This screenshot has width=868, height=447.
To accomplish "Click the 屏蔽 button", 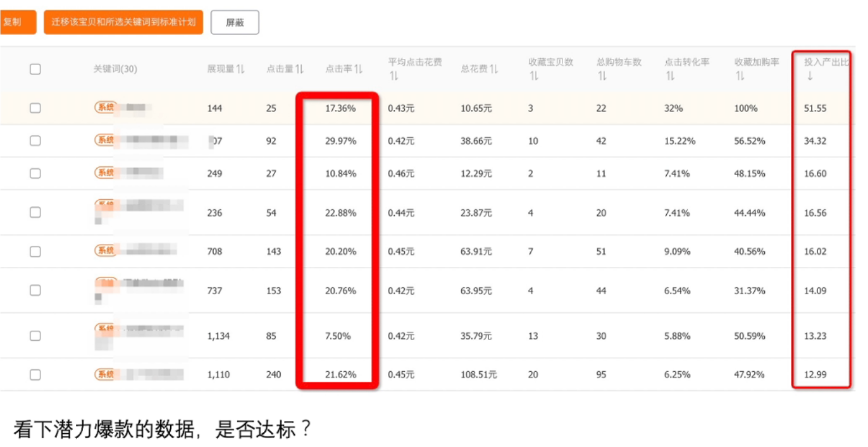I will (235, 23).
